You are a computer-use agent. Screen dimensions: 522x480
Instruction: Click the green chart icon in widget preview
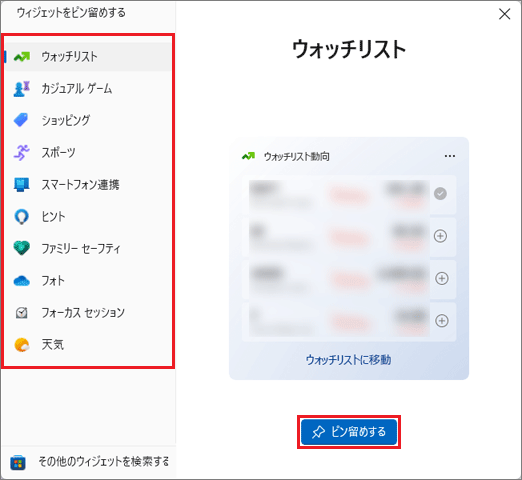(x=248, y=156)
